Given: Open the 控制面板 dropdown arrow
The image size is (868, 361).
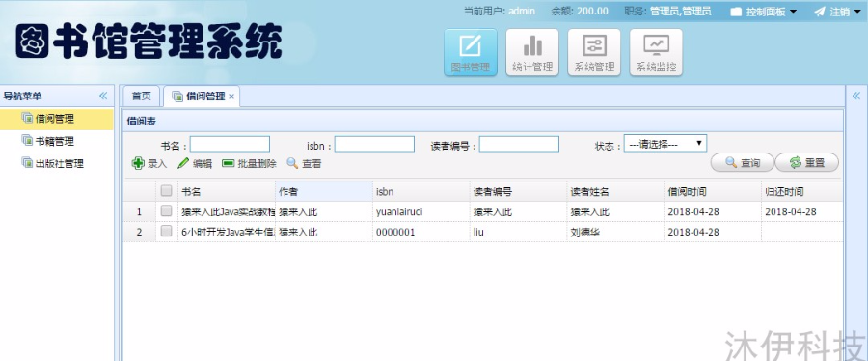Looking at the screenshot, I should click(793, 12).
